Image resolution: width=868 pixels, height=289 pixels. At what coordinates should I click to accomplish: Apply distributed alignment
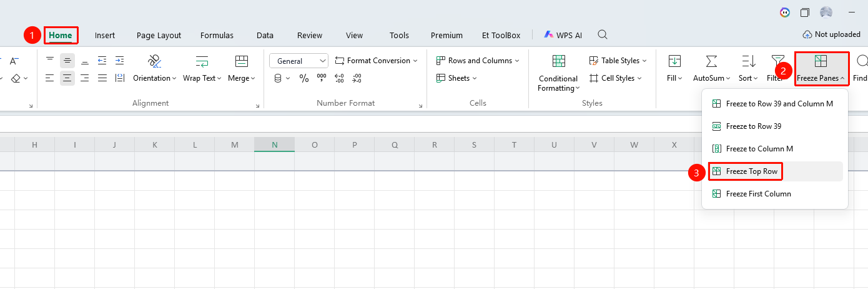(x=120, y=78)
